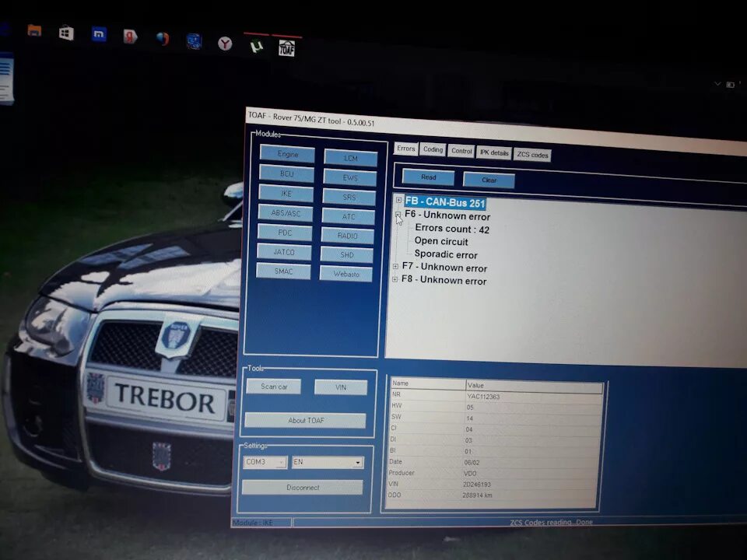Open the file explorer folder icon on the taskbar

pyautogui.click(x=34, y=31)
